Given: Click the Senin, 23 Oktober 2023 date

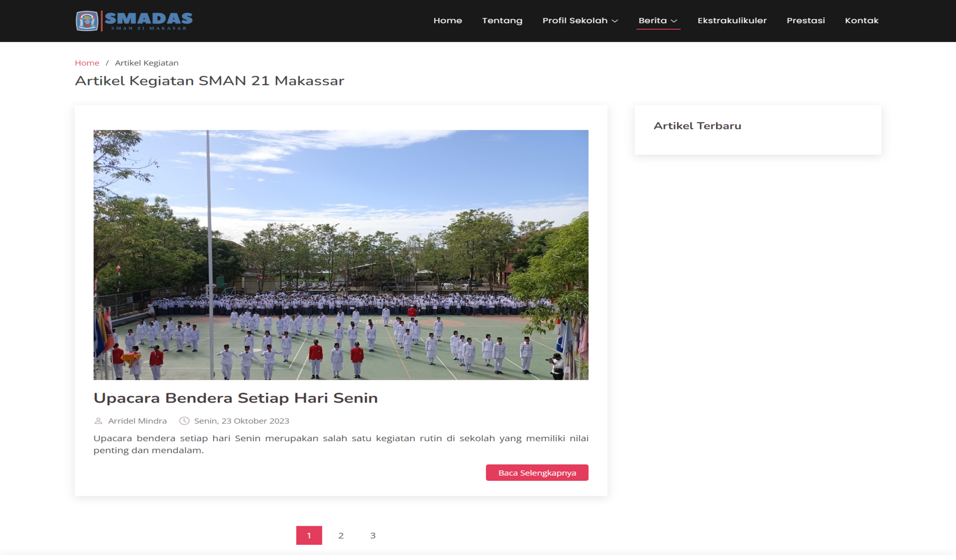Looking at the screenshot, I should click(241, 421).
